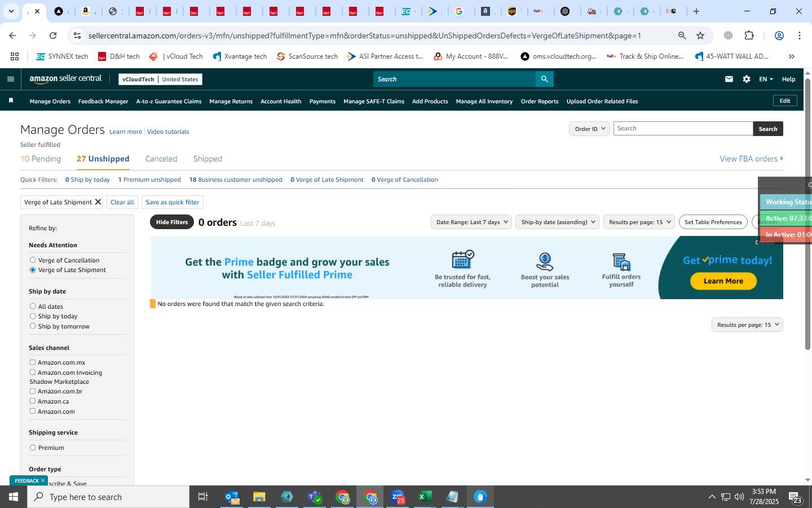The width and height of the screenshot is (812, 508).
Task: Select Ship by today radio button
Action: point(33,316)
